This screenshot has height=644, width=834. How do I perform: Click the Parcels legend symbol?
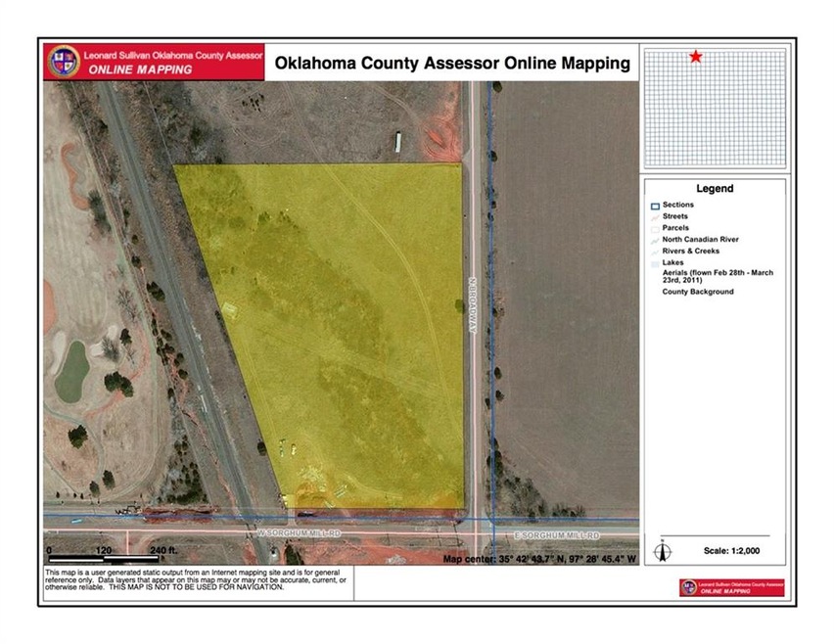pyautogui.click(x=654, y=228)
